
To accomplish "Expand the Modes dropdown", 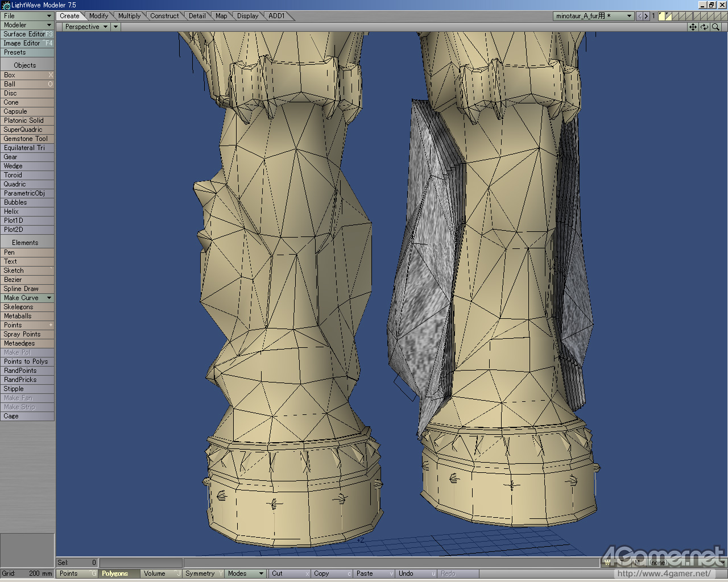I will point(246,573).
